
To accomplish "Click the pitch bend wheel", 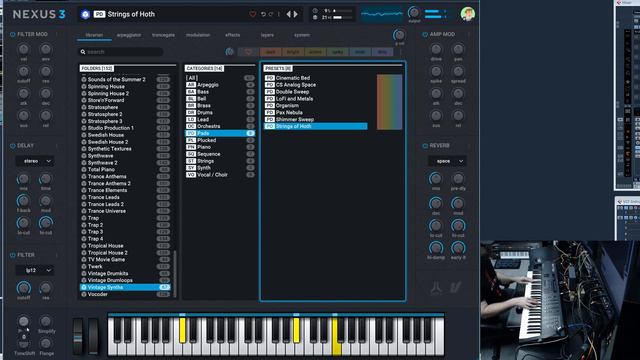I will [78, 336].
